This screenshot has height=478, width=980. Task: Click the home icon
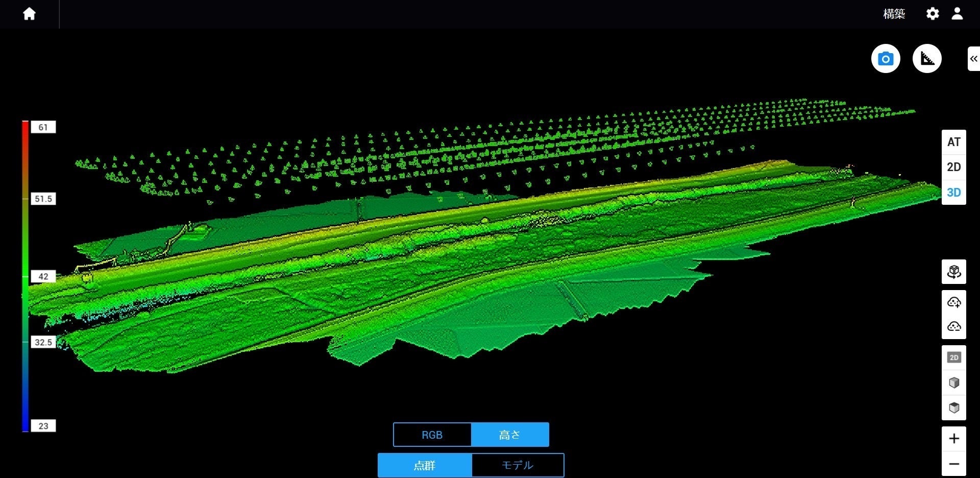[29, 14]
